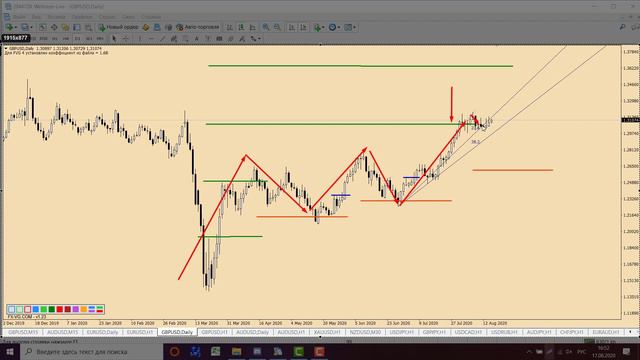Click the FX-VIG.COM version label
640x360 pixels.
(x=27, y=317)
